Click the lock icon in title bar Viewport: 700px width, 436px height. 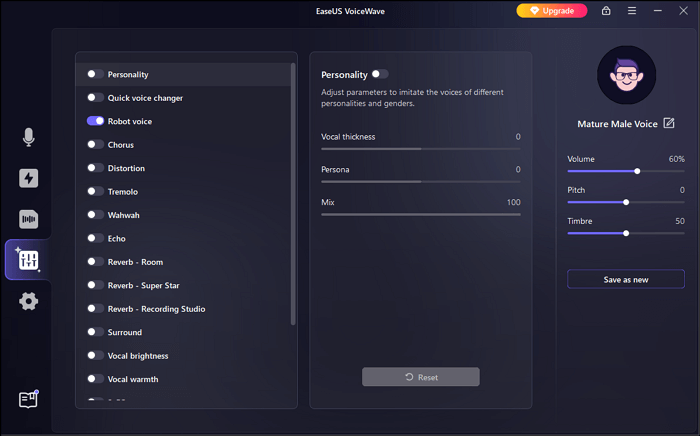pyautogui.click(x=606, y=11)
